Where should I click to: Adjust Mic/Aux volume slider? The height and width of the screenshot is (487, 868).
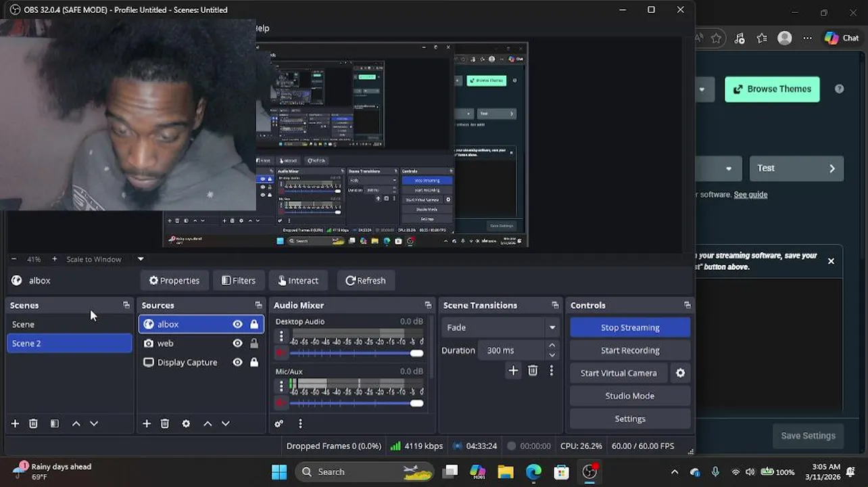click(x=357, y=403)
